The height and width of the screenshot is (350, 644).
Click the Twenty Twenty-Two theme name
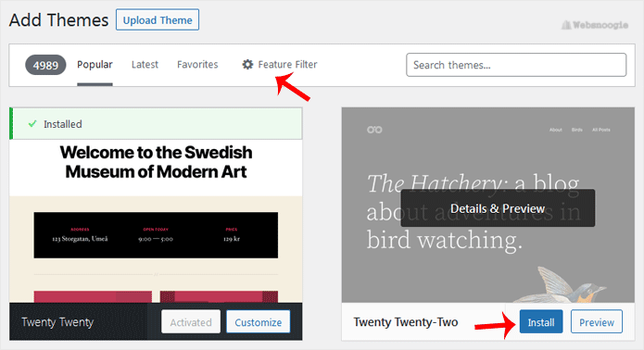pyautogui.click(x=406, y=322)
